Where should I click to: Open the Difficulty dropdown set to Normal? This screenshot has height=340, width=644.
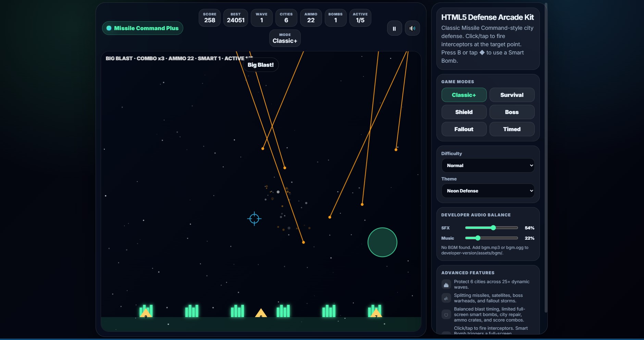[x=488, y=165]
